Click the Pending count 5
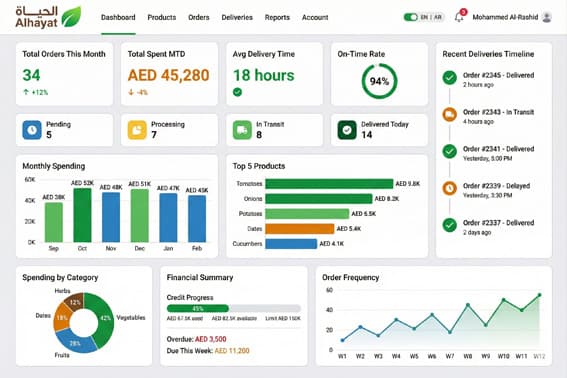The height and width of the screenshot is (378, 567). 49,135
